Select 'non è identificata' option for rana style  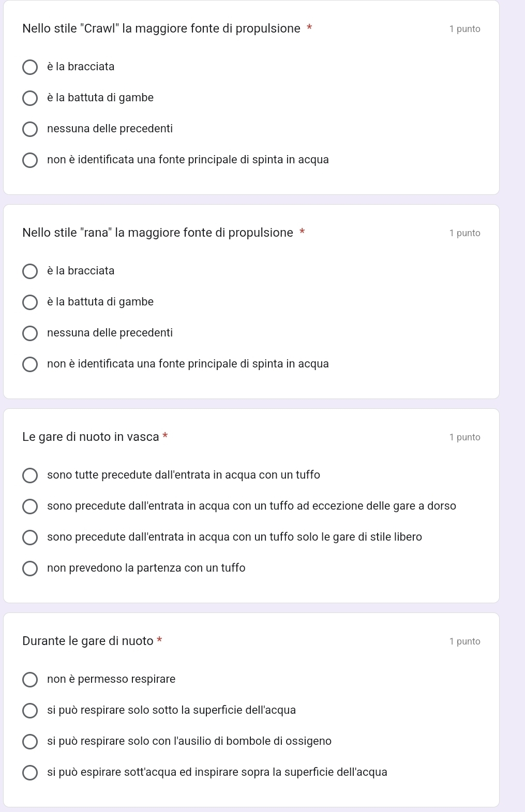point(30,364)
